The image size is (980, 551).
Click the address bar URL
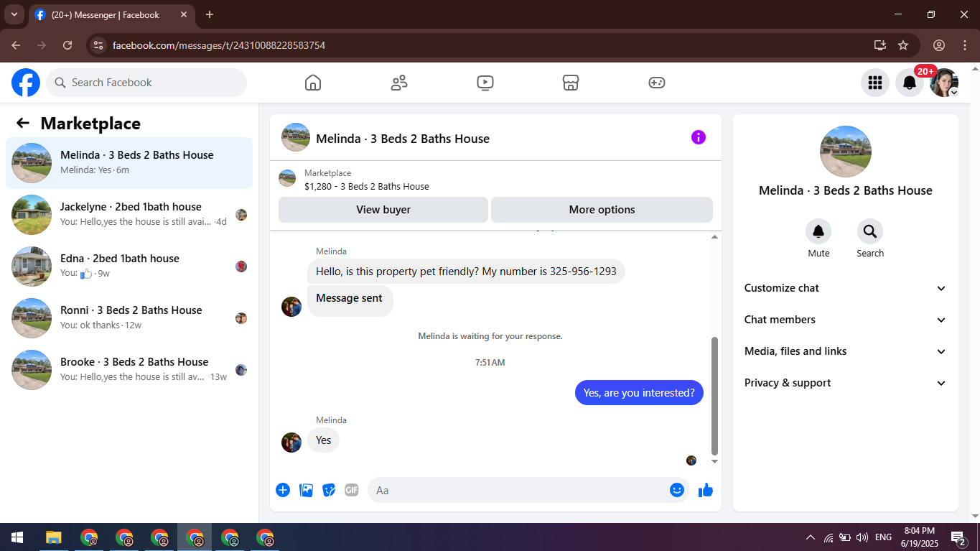(219, 45)
